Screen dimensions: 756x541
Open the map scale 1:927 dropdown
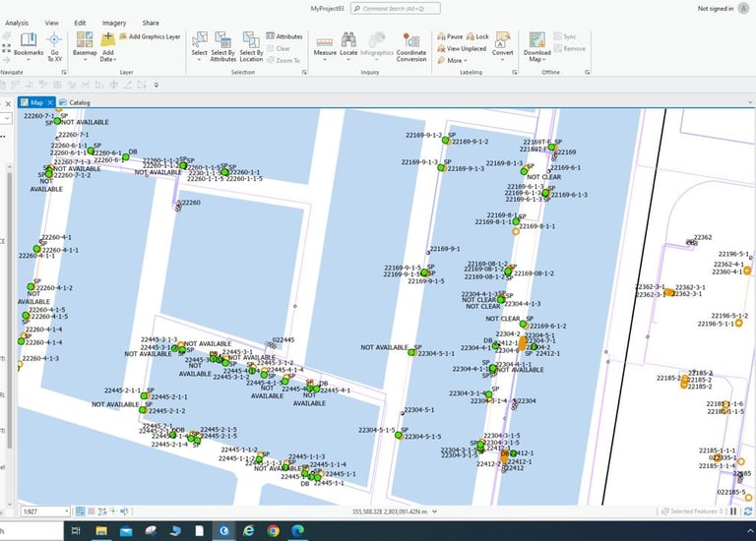(x=67, y=511)
